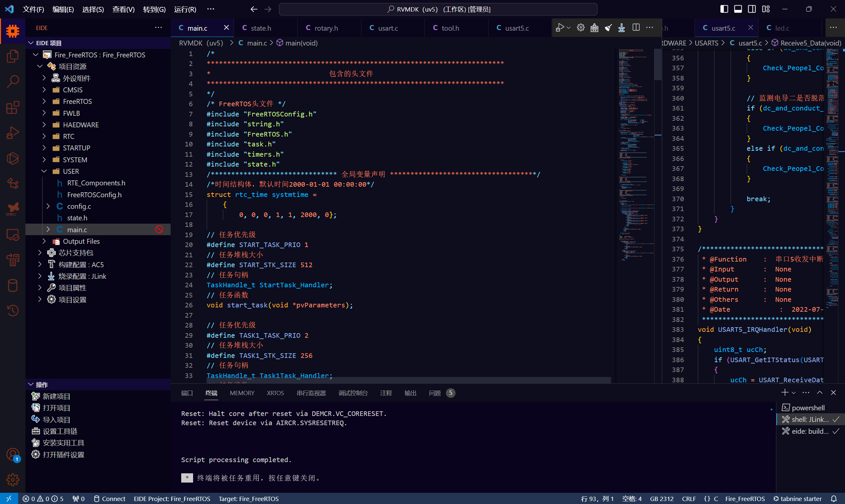Toggle the bottom panel layout
The height and width of the screenshot is (504, 845).
coord(738,9)
